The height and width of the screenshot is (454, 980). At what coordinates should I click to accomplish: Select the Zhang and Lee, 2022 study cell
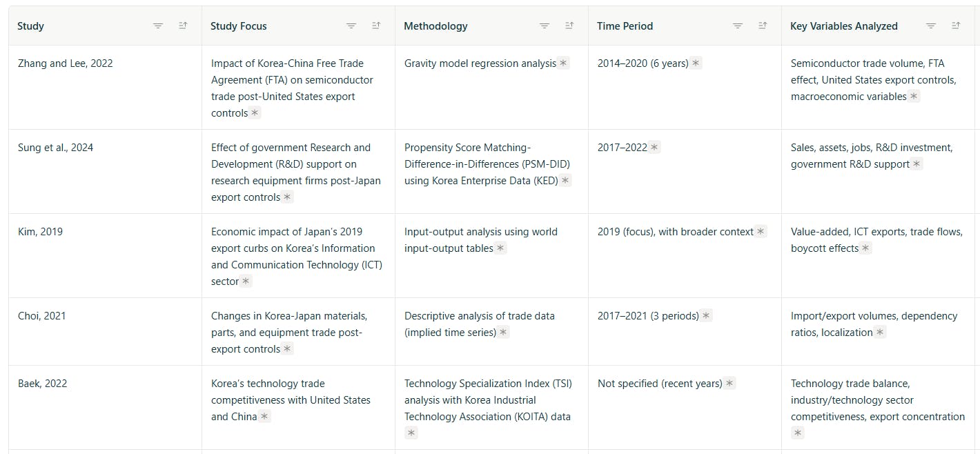[x=65, y=63]
